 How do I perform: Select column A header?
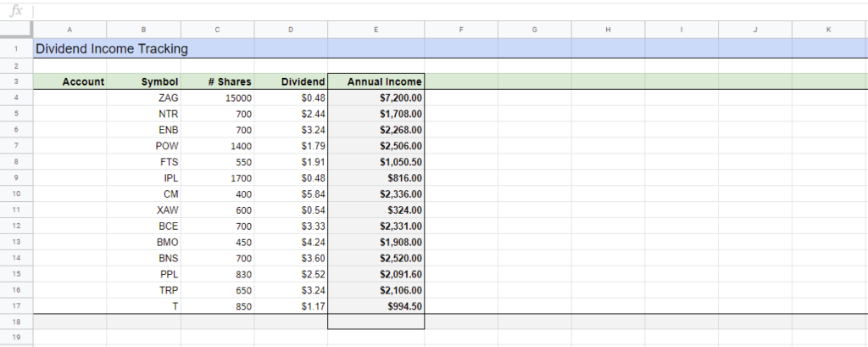point(70,30)
